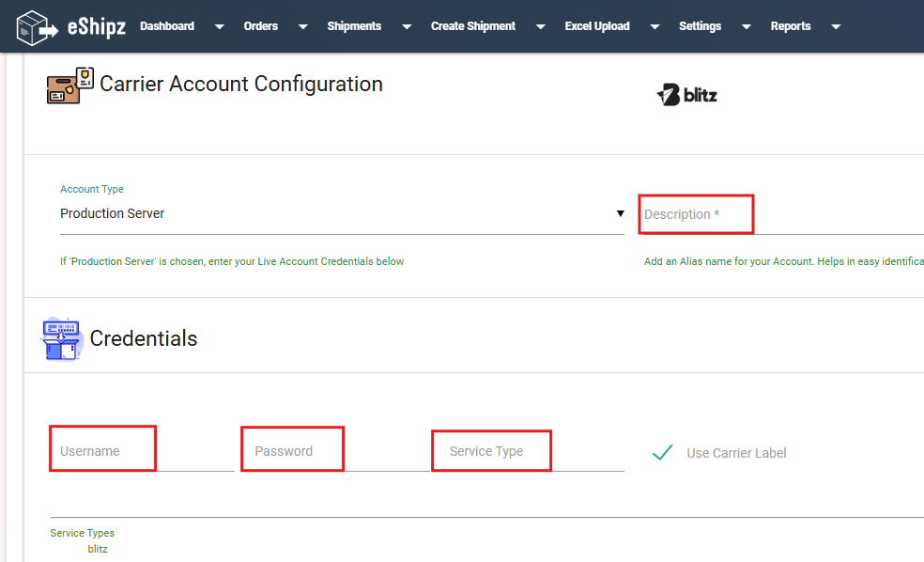Expand the Orders menu arrow
924x562 pixels.
(x=303, y=26)
